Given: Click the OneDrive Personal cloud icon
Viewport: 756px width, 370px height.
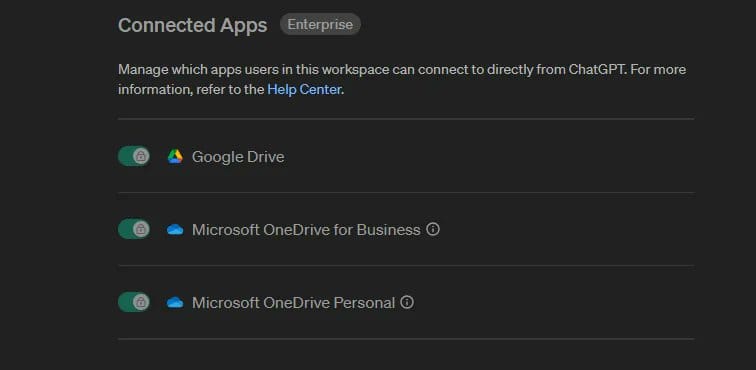Looking at the screenshot, I should pos(175,302).
